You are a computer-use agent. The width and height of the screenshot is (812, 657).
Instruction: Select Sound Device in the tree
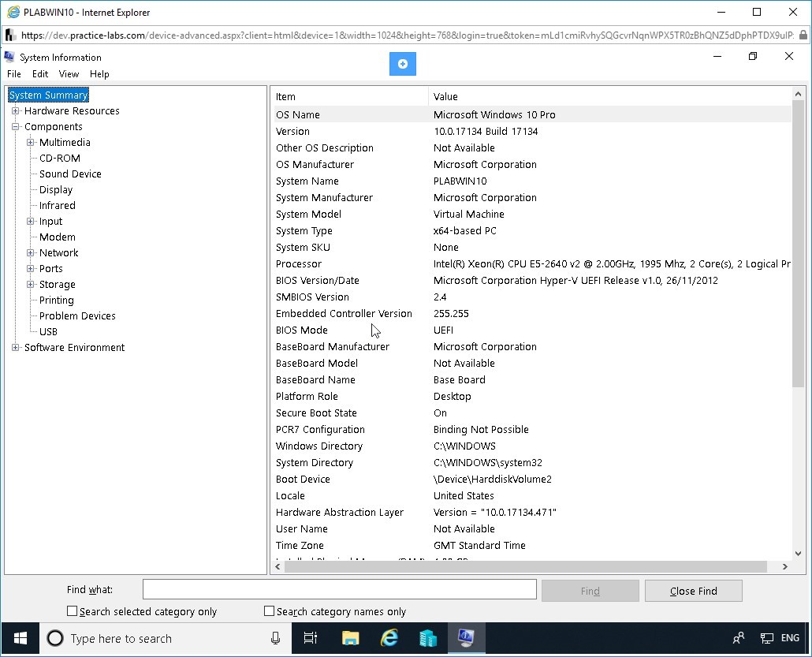pyautogui.click(x=70, y=174)
